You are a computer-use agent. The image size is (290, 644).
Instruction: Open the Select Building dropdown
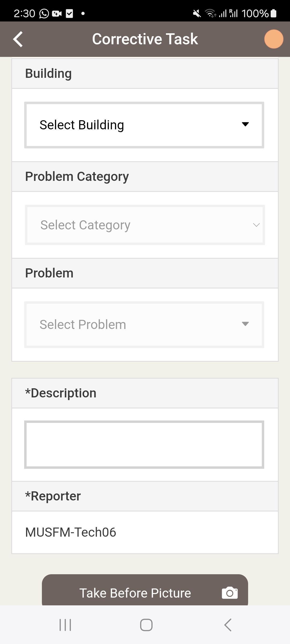(x=144, y=125)
